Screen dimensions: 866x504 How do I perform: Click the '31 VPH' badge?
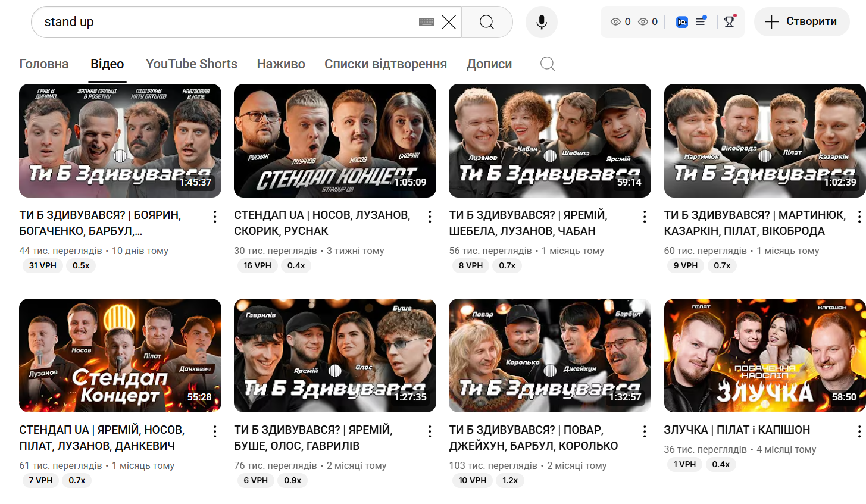point(43,265)
